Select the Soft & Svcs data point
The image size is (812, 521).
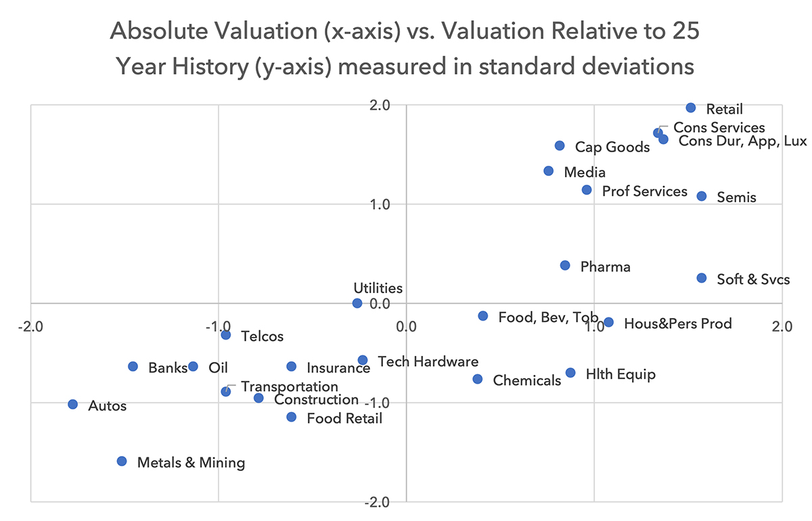pyautogui.click(x=702, y=278)
